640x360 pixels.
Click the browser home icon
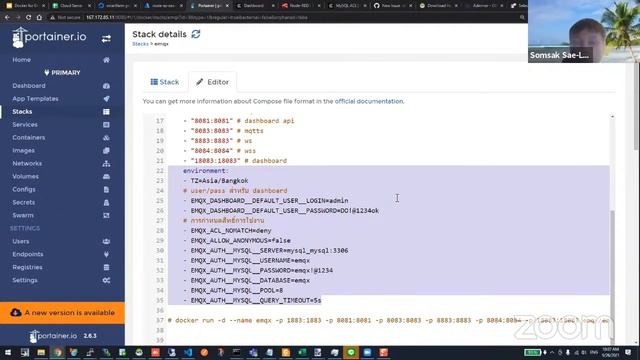(x=39, y=18)
